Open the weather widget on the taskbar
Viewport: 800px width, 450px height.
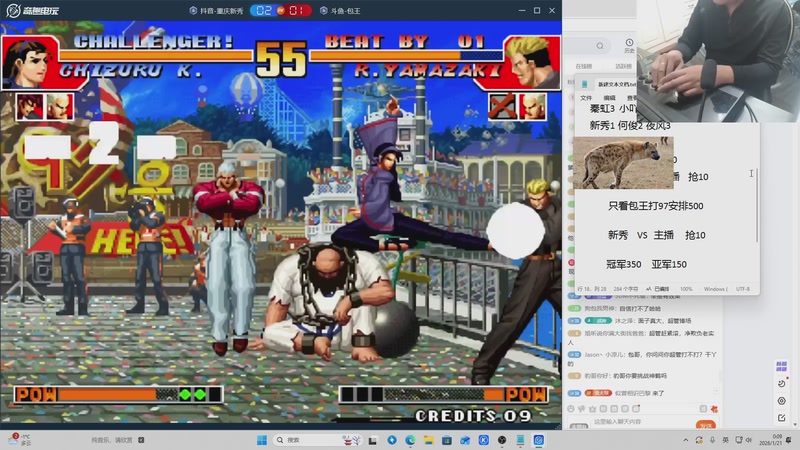tap(21, 440)
